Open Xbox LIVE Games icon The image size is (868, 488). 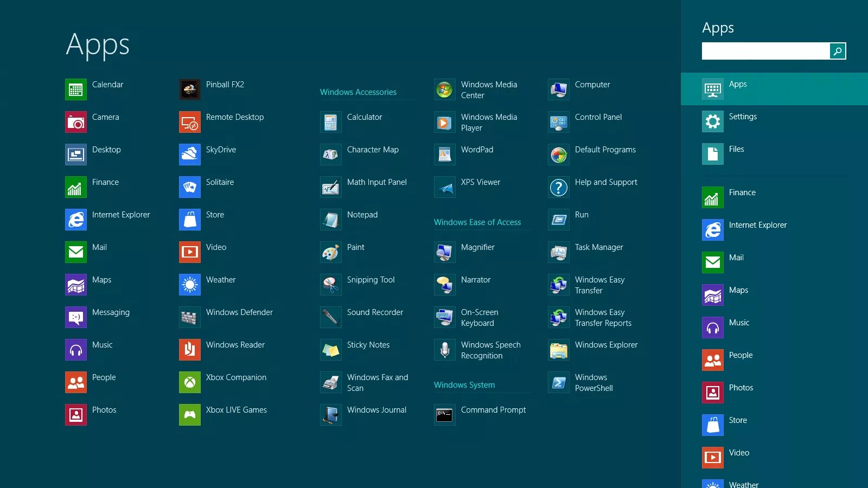190,415
